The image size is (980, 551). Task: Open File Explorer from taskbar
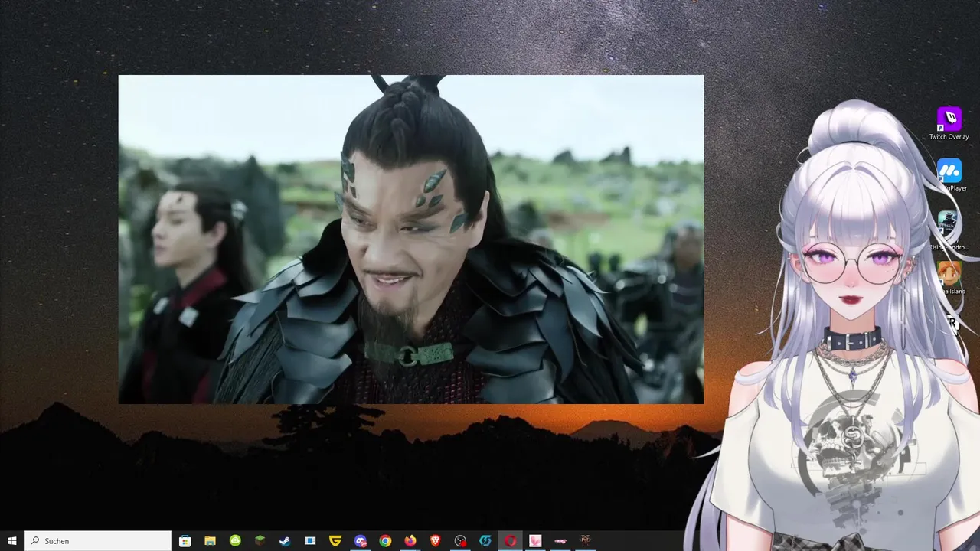point(210,541)
